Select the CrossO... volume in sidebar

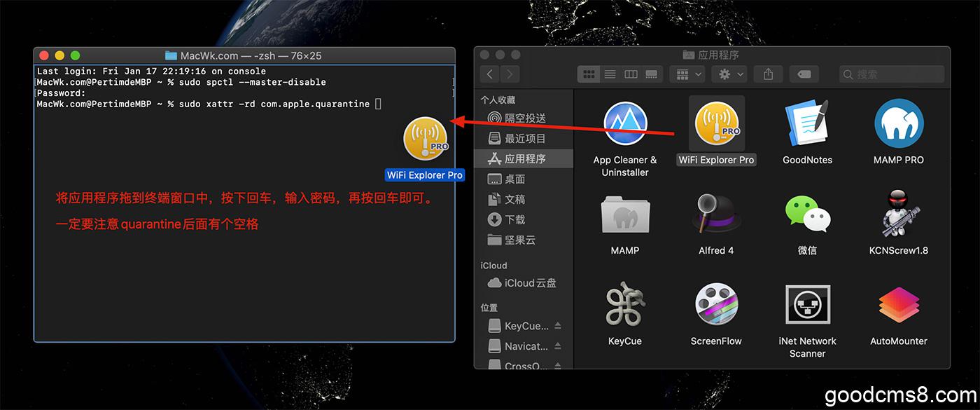(x=518, y=365)
